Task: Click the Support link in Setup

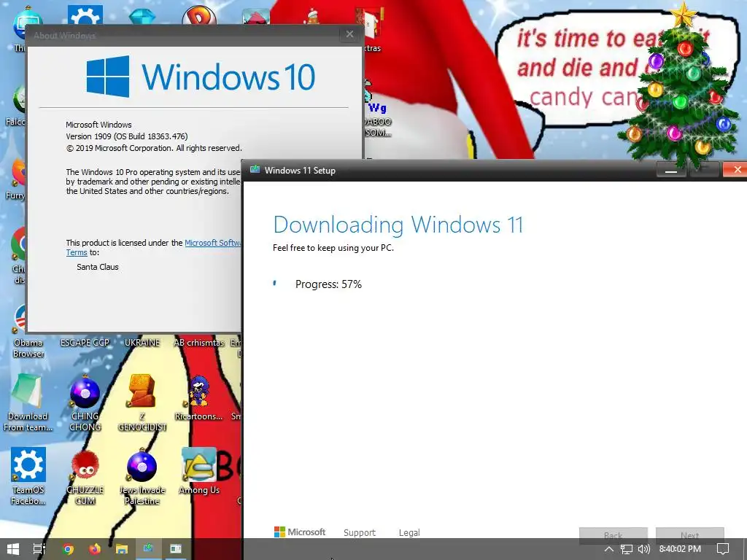Action: [x=359, y=532]
